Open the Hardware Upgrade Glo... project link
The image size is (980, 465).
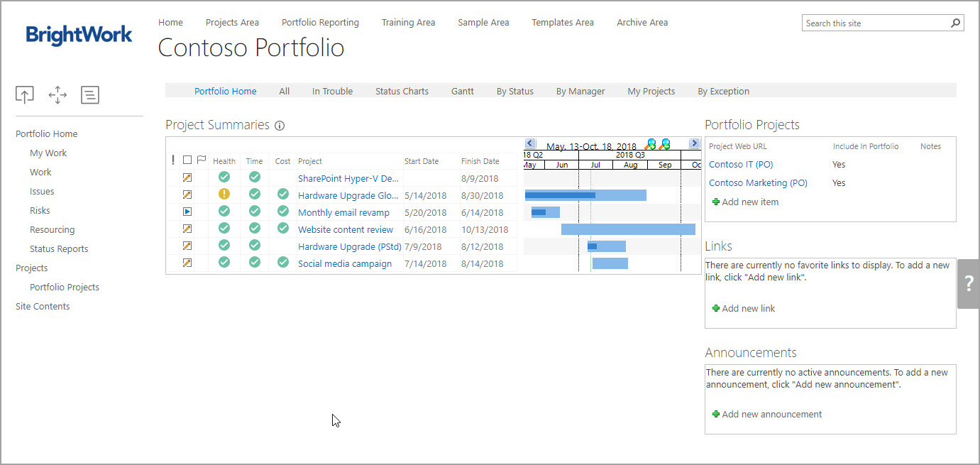pyautogui.click(x=348, y=195)
